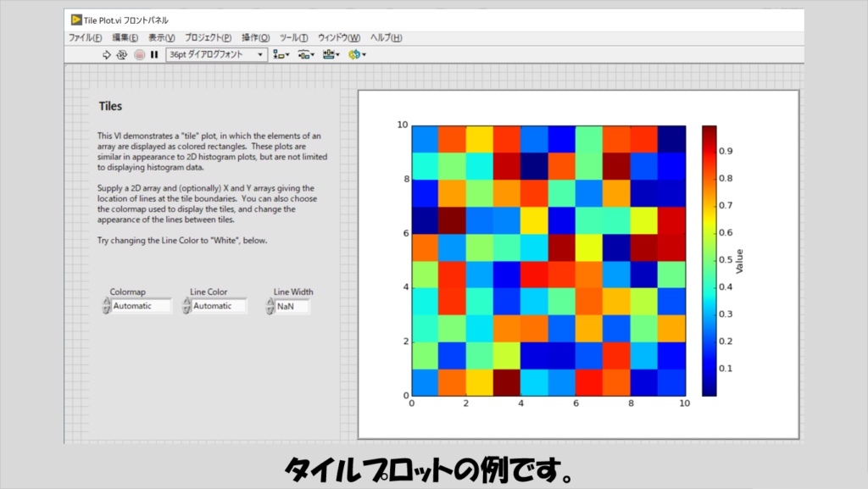868x489 pixels.
Task: Click the Colormap Automatic ring selector
Action: (141, 306)
